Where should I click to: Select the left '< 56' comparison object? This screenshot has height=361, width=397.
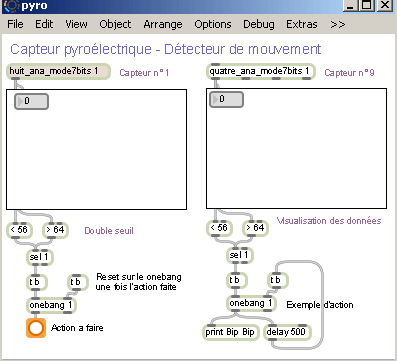[x=19, y=230]
